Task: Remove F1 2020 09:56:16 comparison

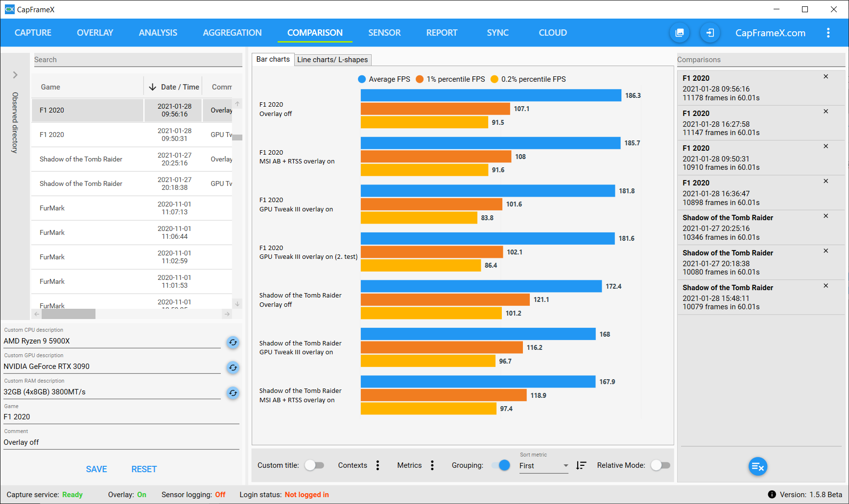Action: (x=825, y=77)
